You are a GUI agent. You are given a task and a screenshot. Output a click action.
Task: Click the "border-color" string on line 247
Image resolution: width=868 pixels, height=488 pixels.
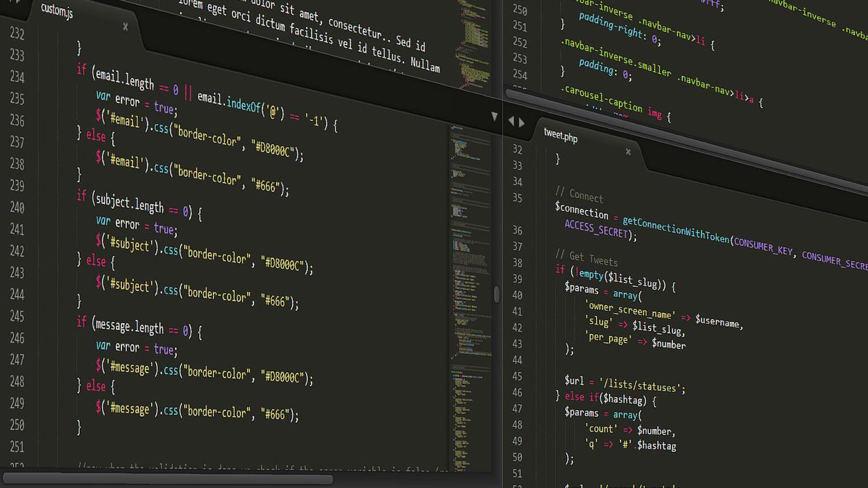tap(217, 373)
